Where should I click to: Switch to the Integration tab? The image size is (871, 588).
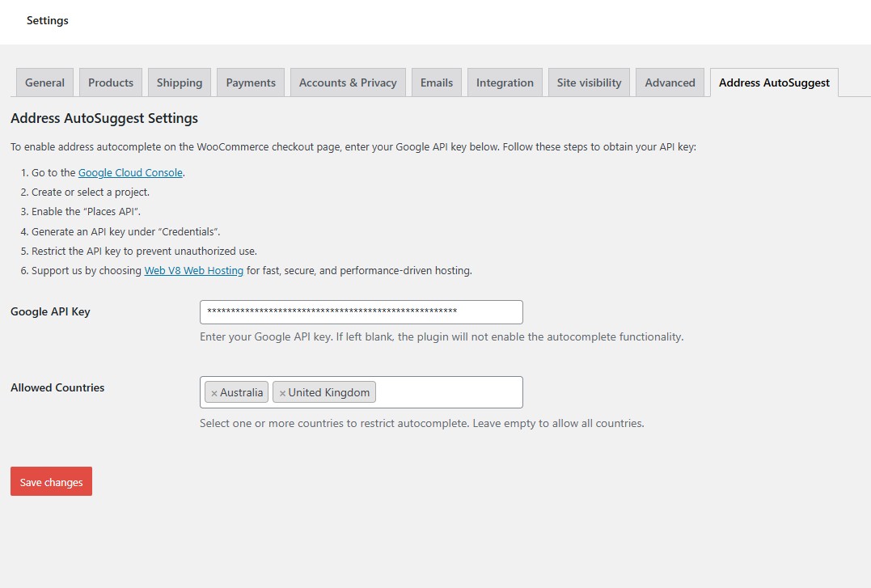pyautogui.click(x=504, y=82)
